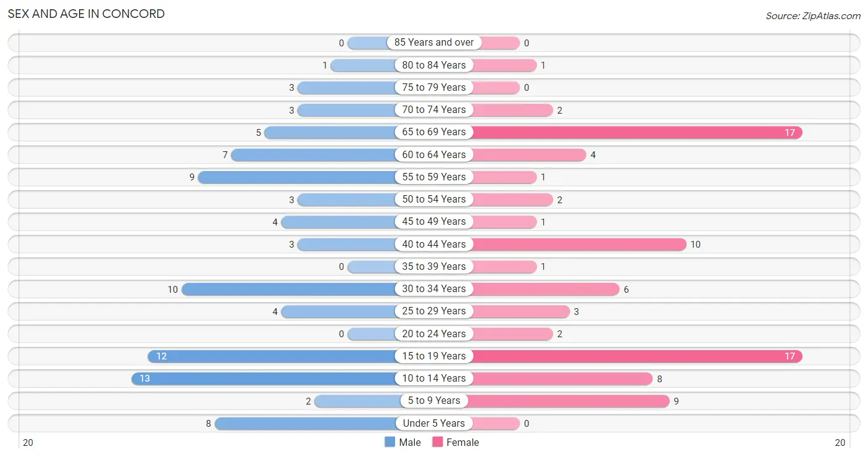
Task: Click the 85 Years and over label
Action: tap(434, 43)
